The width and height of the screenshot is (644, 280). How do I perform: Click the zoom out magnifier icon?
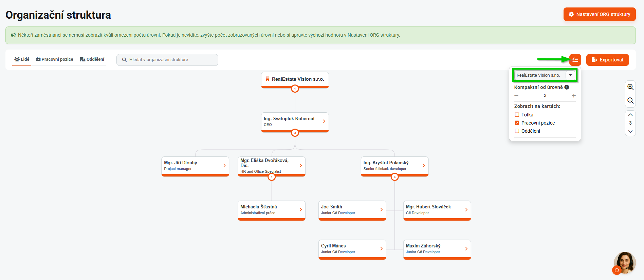click(x=630, y=100)
